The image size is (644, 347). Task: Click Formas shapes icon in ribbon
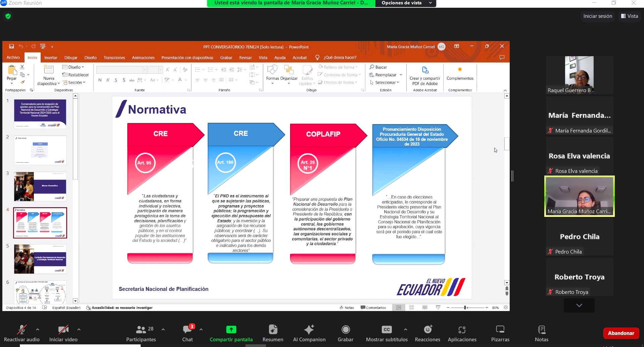[x=272, y=70]
